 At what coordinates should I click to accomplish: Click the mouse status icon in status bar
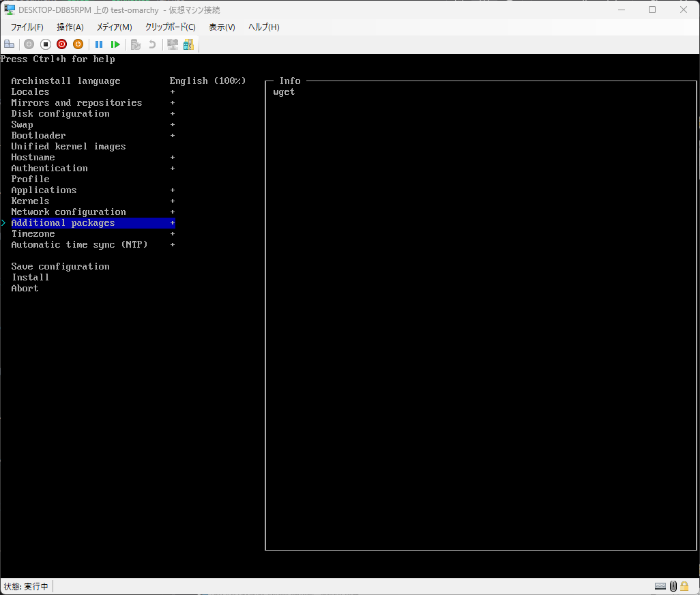pos(673,586)
